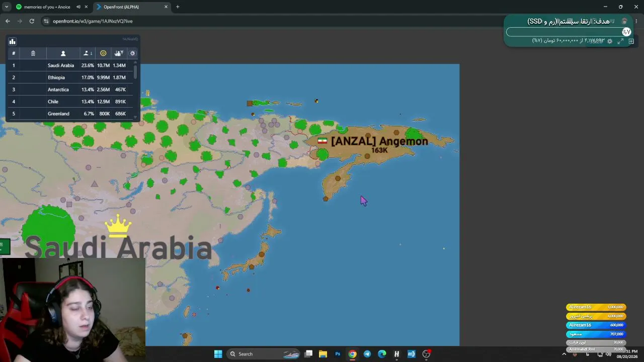Click the Alirezam16 1,000,000 donation entry
644x362 pixels.
(596, 307)
